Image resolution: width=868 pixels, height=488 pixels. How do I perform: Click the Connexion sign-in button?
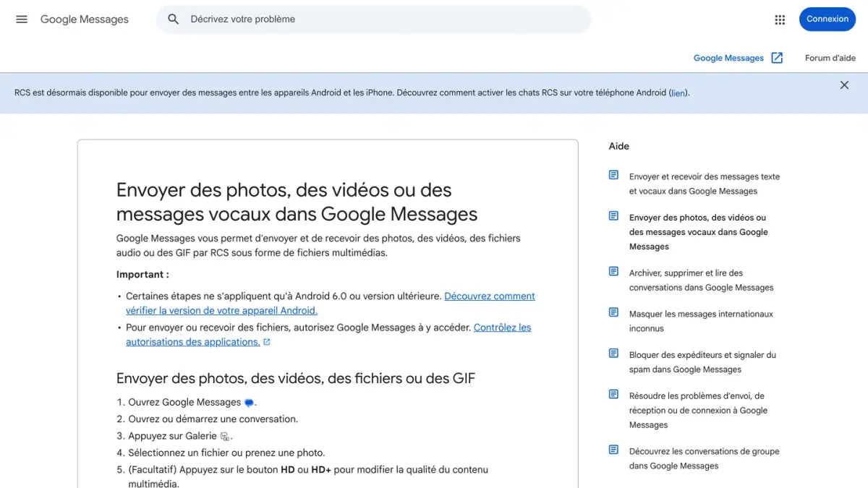(x=827, y=19)
